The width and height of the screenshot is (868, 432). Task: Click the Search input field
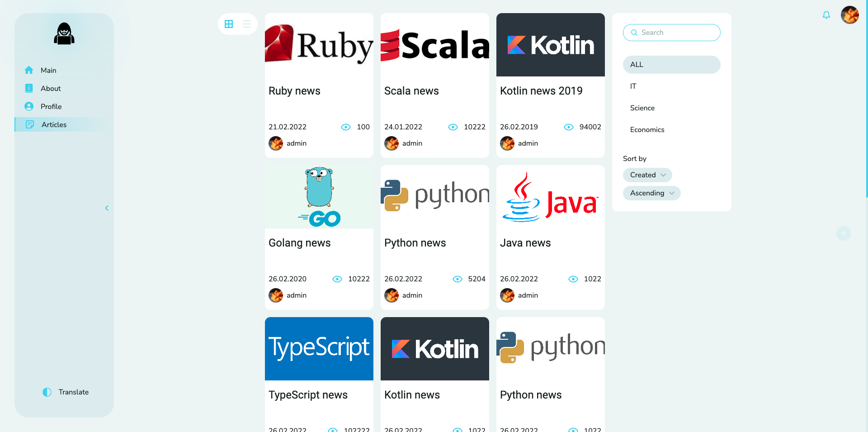tap(672, 33)
